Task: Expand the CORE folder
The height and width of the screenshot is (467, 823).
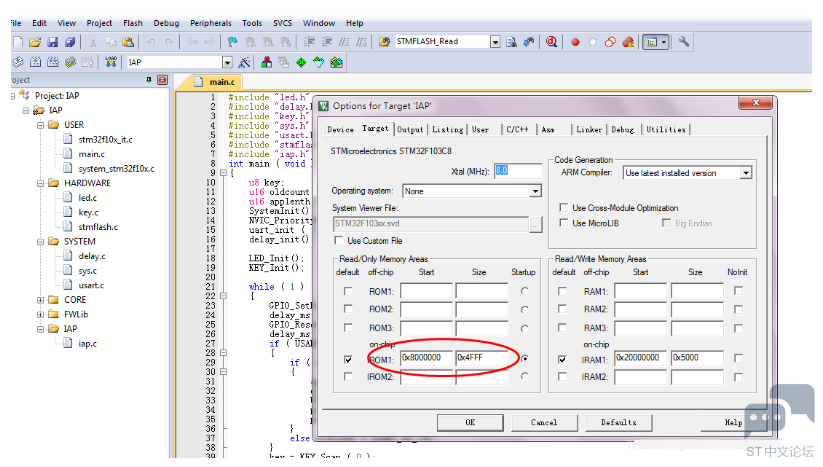Action: pos(40,300)
